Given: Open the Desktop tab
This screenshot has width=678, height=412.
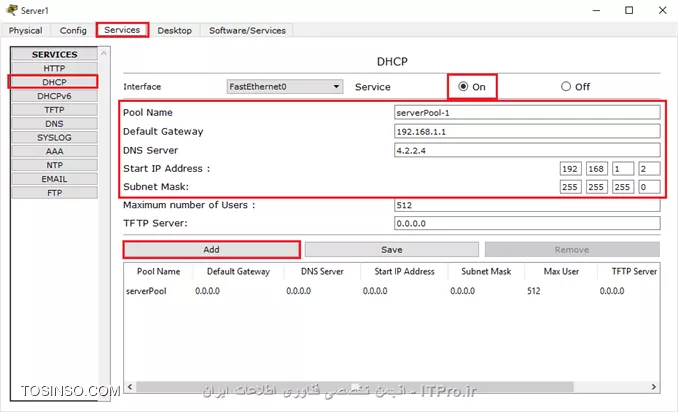Looking at the screenshot, I should tap(174, 31).
